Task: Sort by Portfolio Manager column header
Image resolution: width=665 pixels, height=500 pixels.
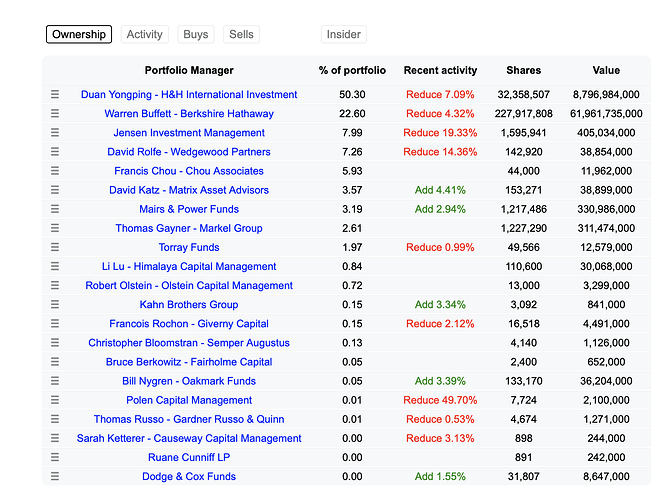Action: click(x=189, y=70)
